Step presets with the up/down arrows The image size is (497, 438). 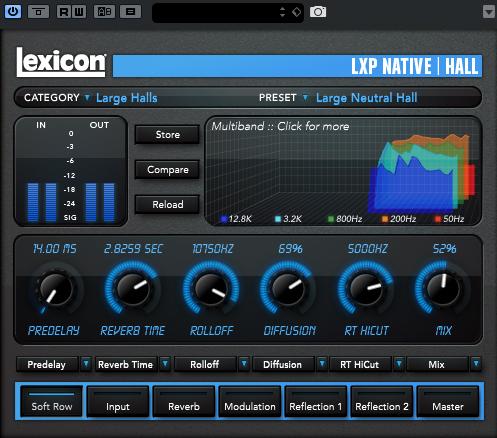click(283, 12)
